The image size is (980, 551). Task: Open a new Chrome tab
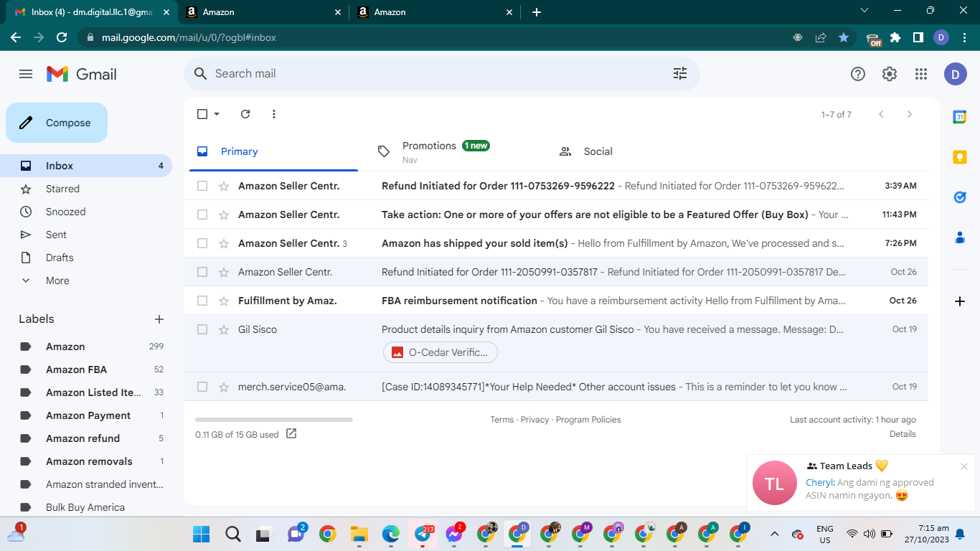537,12
